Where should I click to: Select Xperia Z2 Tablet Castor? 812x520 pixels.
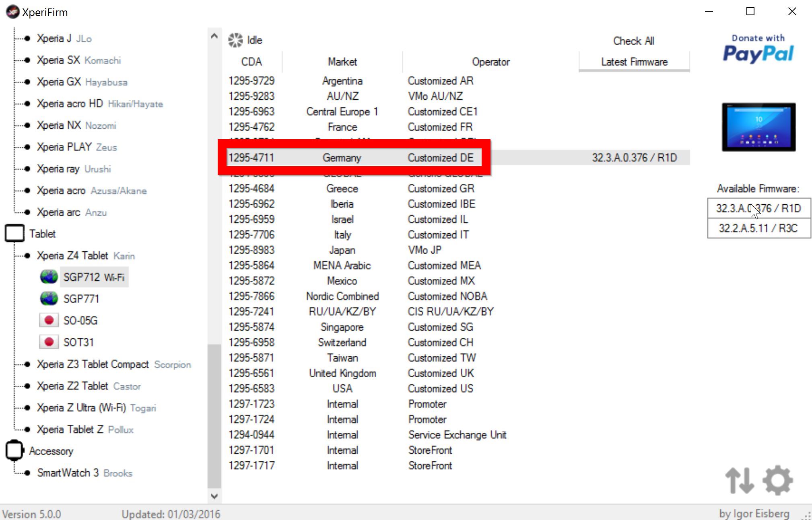89,386
